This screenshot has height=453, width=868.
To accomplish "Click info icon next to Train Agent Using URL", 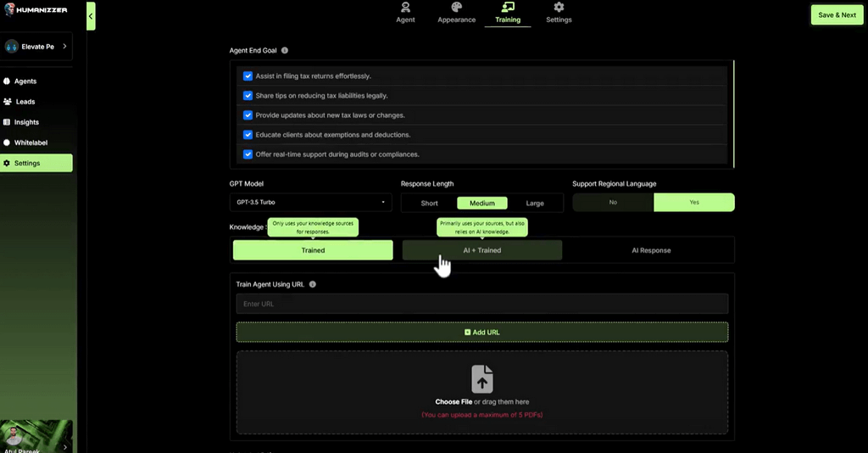I will (x=313, y=284).
